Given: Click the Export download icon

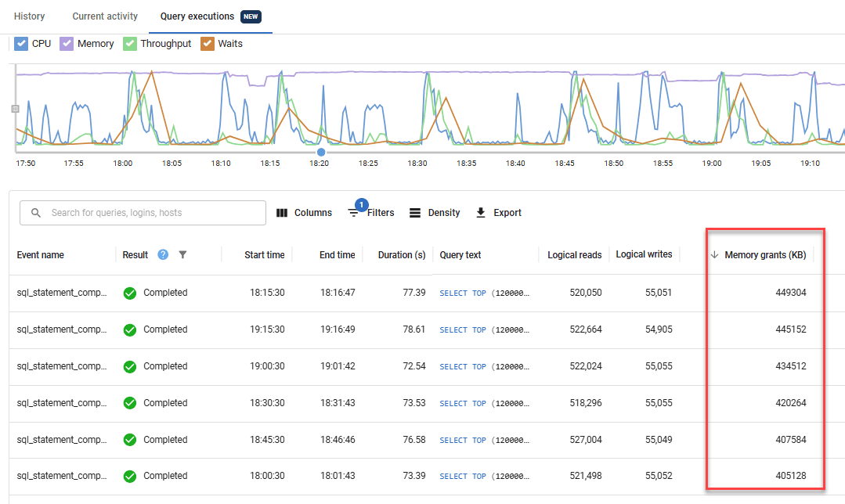Looking at the screenshot, I should 480,212.
